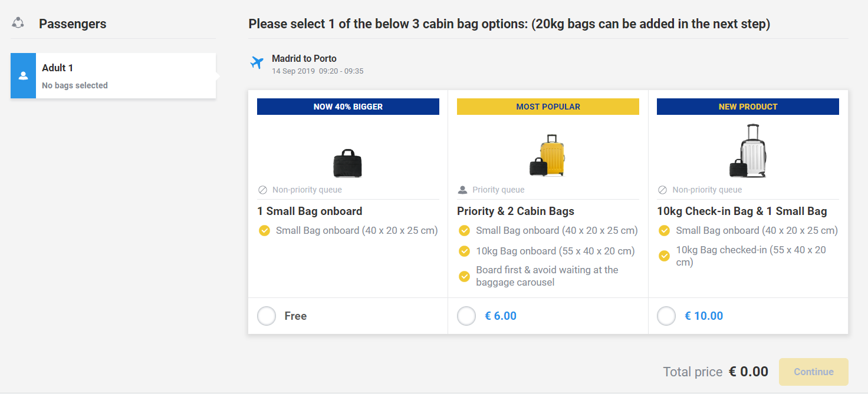Click first card's non-priority queue icon

(263, 190)
